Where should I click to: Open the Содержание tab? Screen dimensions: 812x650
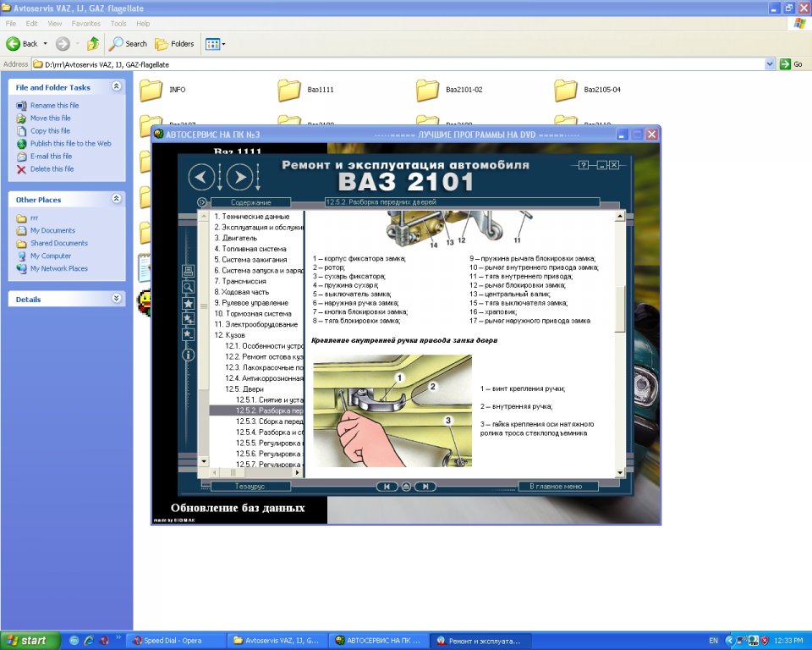pos(250,202)
